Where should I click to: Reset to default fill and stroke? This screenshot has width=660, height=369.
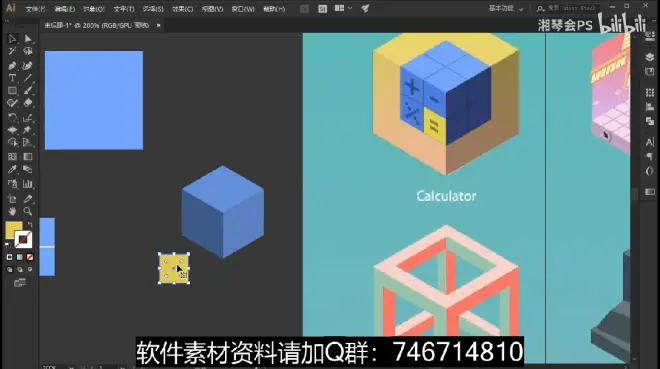click(8, 244)
